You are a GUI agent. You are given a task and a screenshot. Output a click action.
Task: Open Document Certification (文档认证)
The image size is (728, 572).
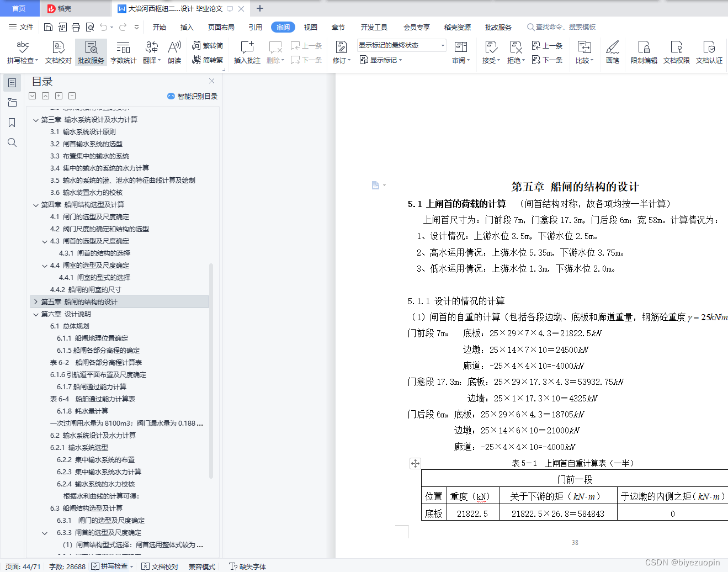pos(709,52)
